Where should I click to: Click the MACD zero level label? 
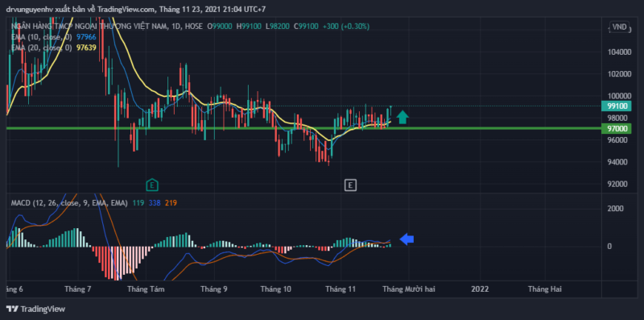tap(610, 247)
